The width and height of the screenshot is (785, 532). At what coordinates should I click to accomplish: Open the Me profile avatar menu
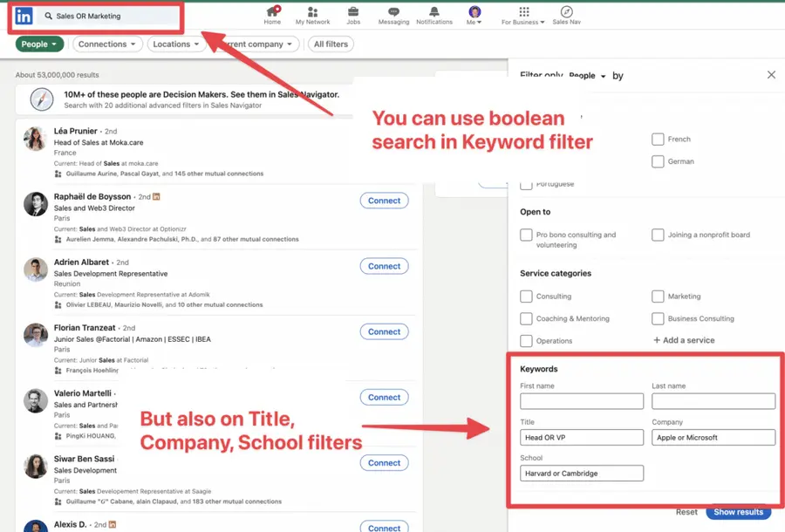tap(474, 15)
